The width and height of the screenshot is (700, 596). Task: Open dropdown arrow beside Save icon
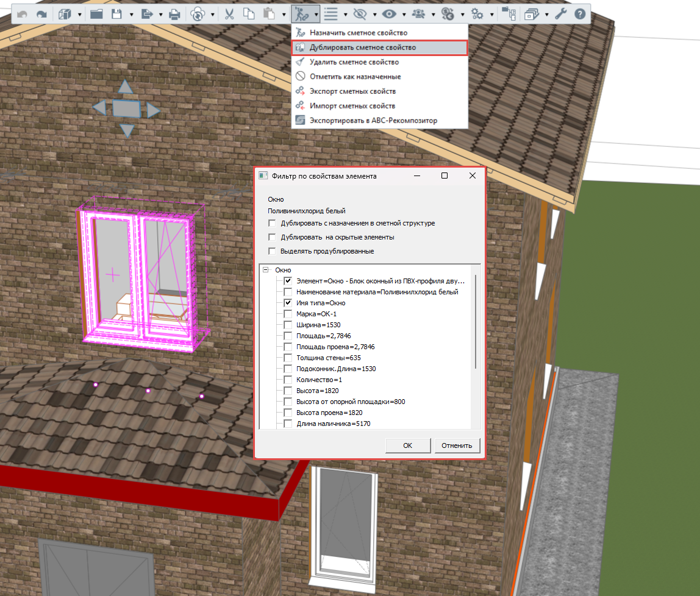131,15
